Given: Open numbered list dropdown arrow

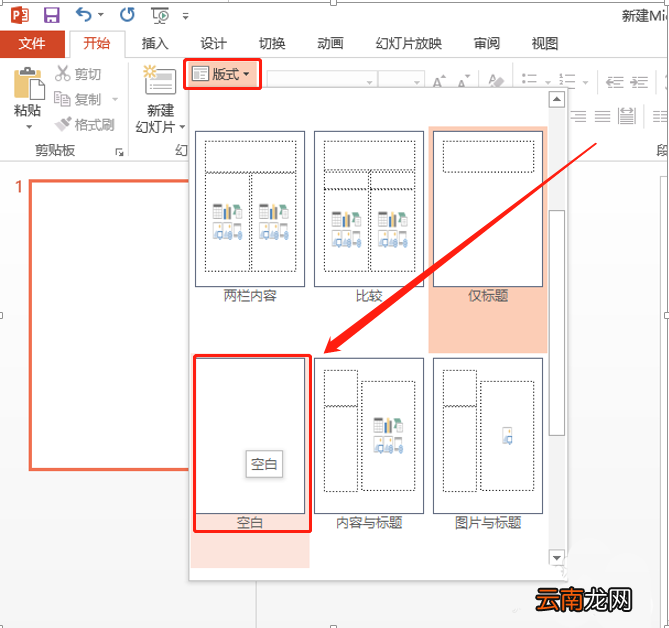Looking at the screenshot, I should tap(585, 81).
